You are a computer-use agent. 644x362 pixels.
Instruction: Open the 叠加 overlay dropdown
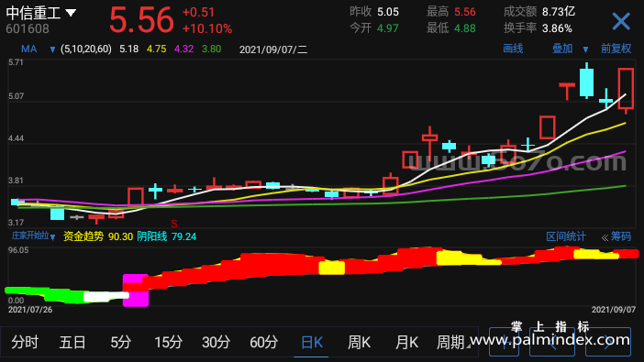pyautogui.click(x=585, y=49)
